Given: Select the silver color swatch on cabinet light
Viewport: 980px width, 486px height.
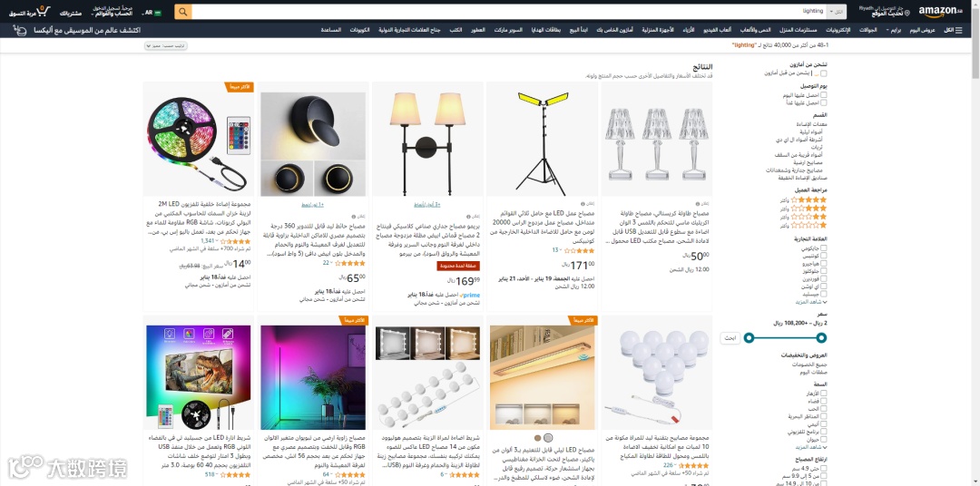Looking at the screenshot, I should (x=548, y=438).
